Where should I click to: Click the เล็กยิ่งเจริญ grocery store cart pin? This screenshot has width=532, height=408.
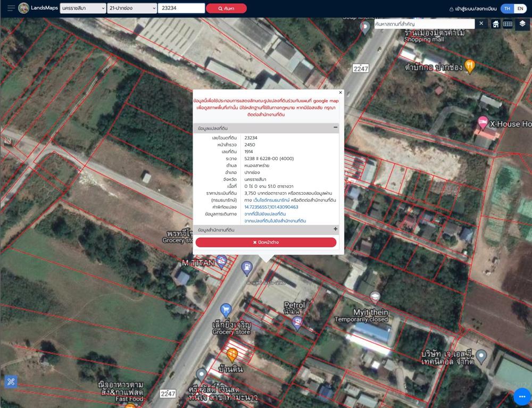click(226, 310)
